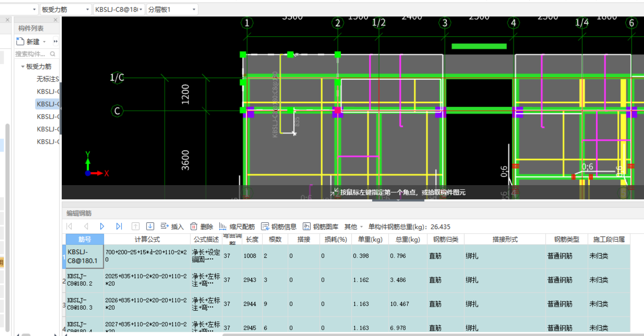The width and height of the screenshot is (644, 336).
Task: Click the 编辑钢筋 panel title
Action: coord(79,214)
